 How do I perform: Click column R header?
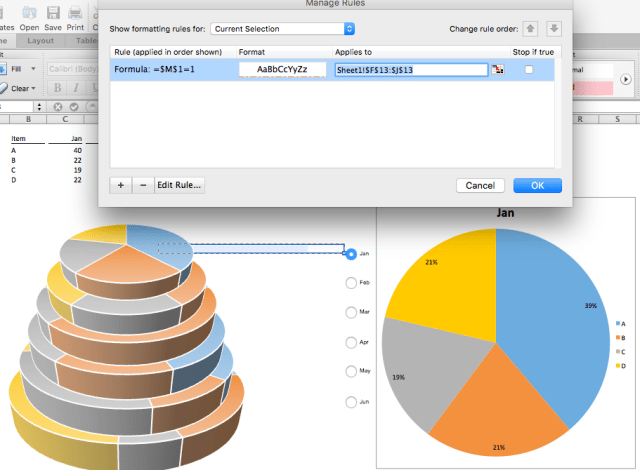click(580, 119)
